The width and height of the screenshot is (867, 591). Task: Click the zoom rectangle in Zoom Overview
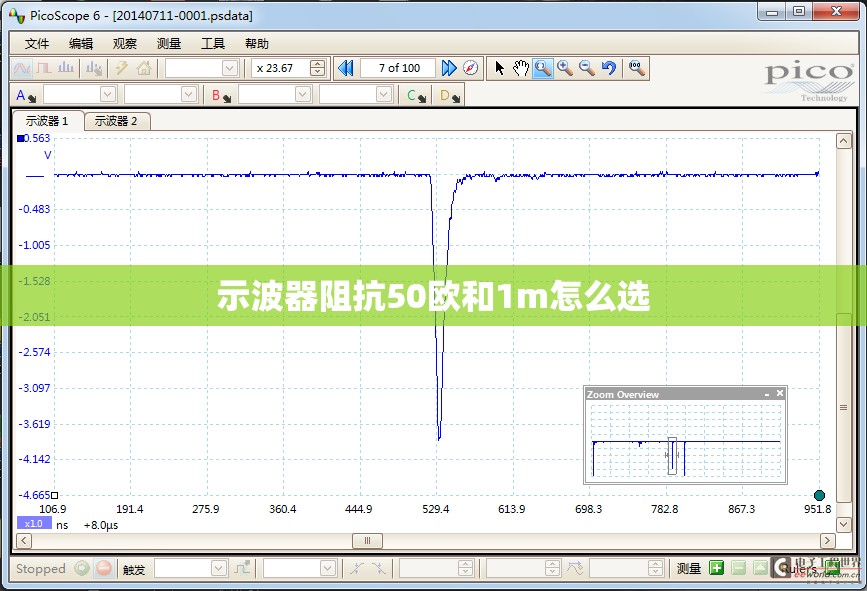tap(672, 456)
